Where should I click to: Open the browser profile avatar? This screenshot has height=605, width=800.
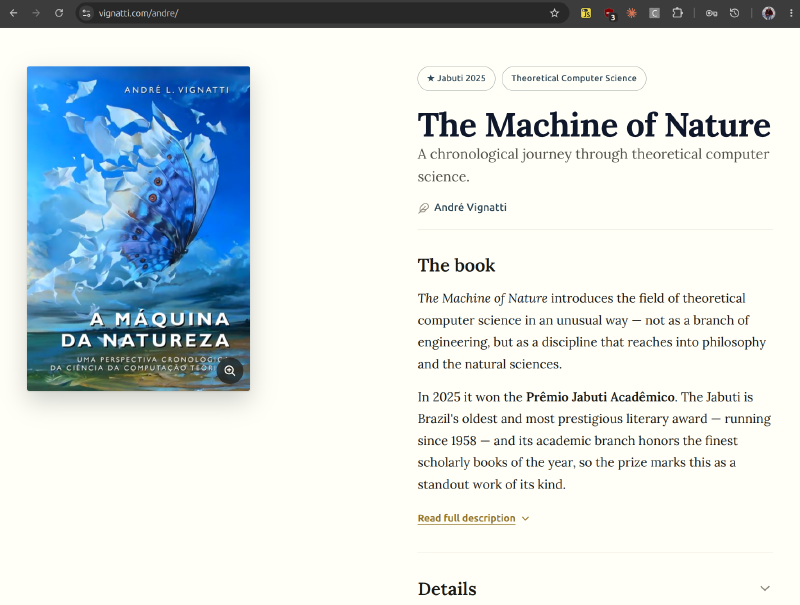click(768, 13)
